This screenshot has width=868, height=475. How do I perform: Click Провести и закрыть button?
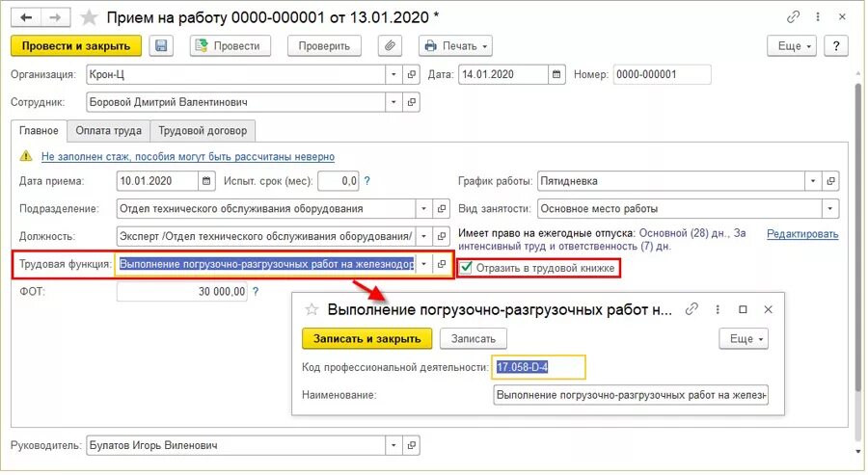[76, 46]
